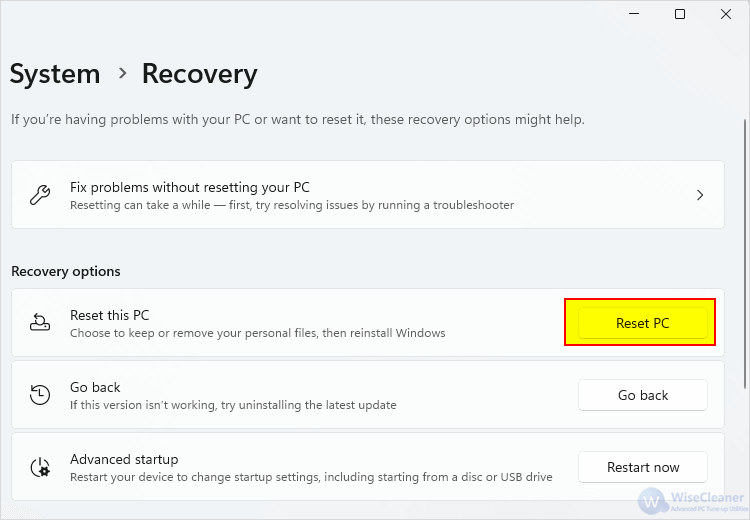Select the Recovery breadcrumb title
This screenshot has height=520, width=750.
pyautogui.click(x=199, y=74)
